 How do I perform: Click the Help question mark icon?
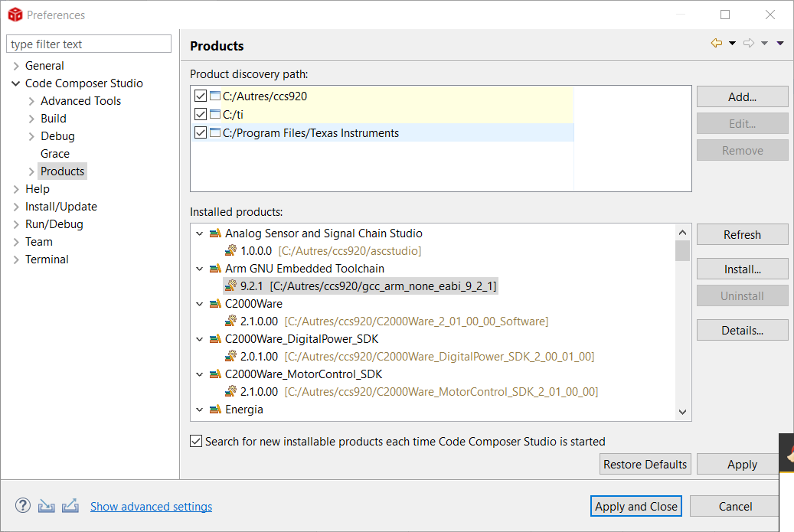coord(23,506)
